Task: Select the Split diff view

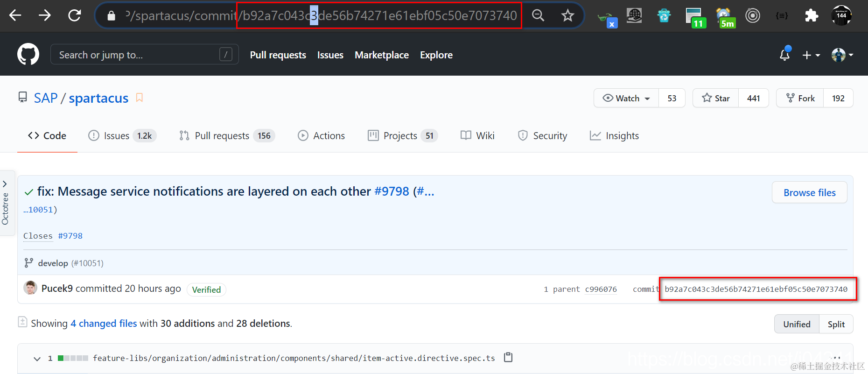Action: pos(836,324)
